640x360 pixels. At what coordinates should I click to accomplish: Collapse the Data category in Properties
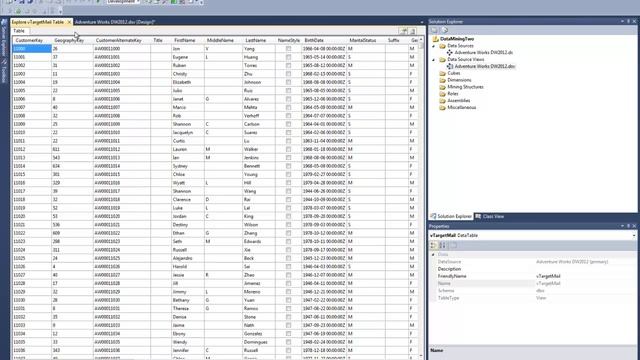click(x=433, y=254)
